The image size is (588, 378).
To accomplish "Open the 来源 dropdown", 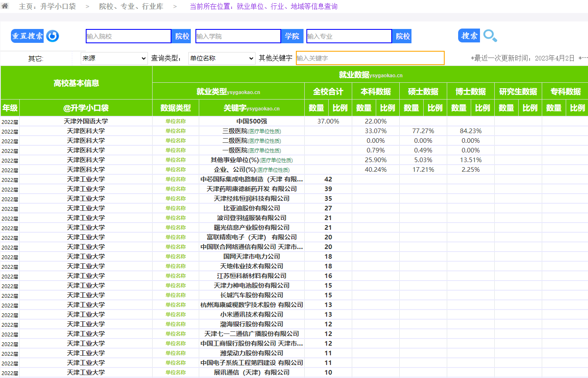I will tap(114, 58).
